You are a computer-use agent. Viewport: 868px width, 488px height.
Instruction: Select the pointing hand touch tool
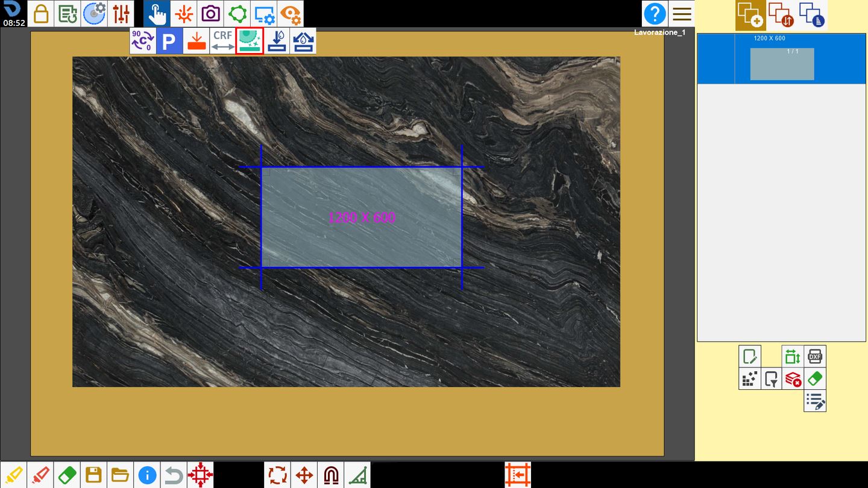tap(157, 13)
